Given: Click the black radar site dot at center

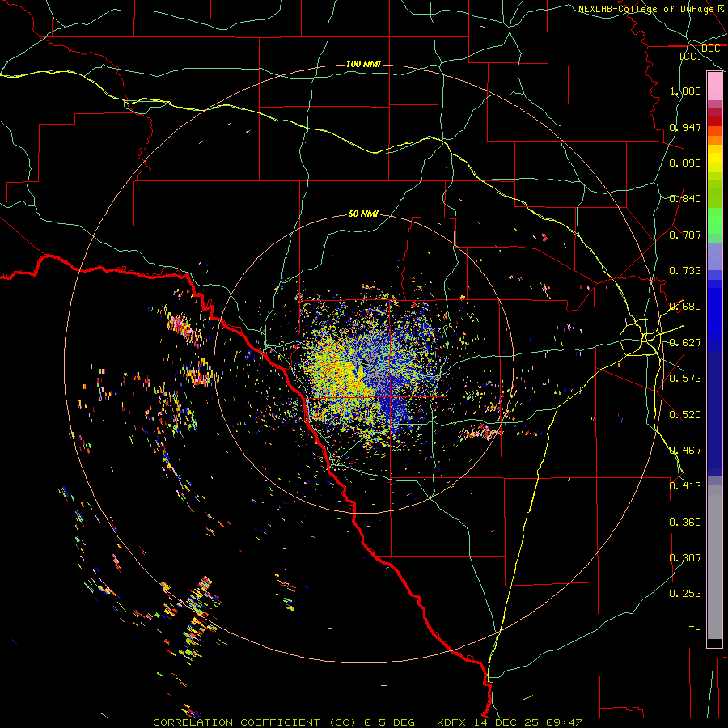Looking at the screenshot, I should (x=365, y=362).
